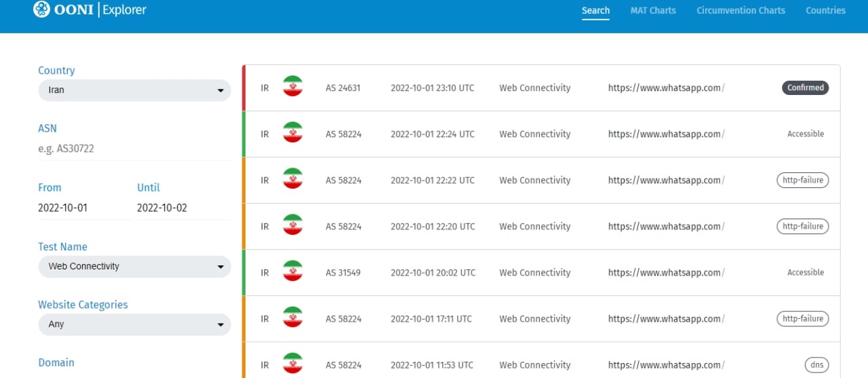Switch to the MAT Charts tab

652,10
